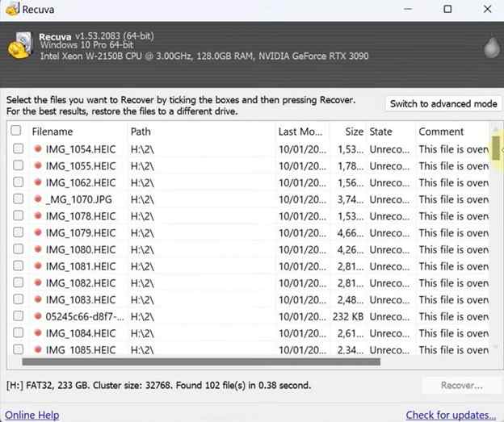Tick the checkbox for IMG_1054.HEIC

pos(19,148)
